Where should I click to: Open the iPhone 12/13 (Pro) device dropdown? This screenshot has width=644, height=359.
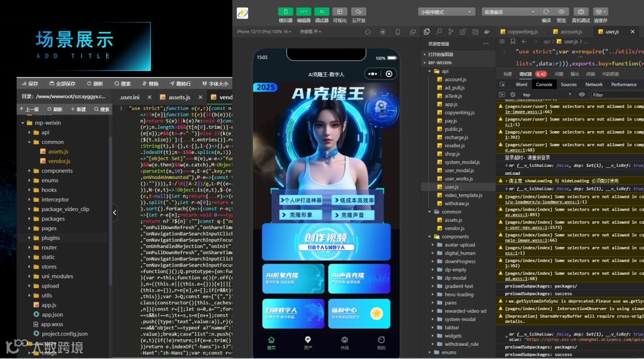click(264, 32)
